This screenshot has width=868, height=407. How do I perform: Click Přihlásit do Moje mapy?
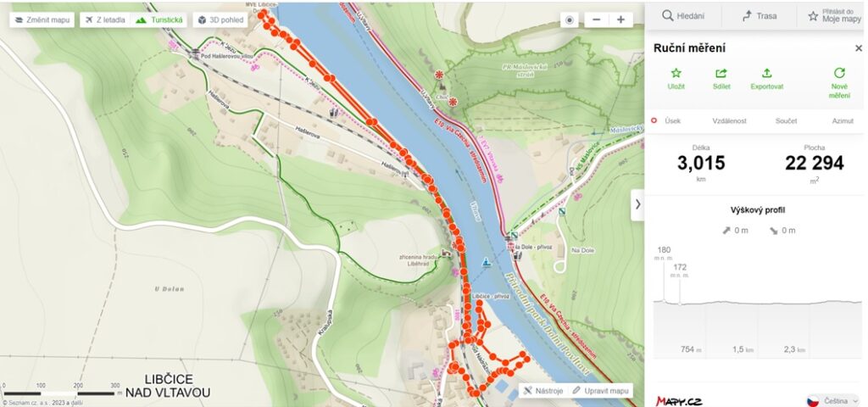[834, 16]
